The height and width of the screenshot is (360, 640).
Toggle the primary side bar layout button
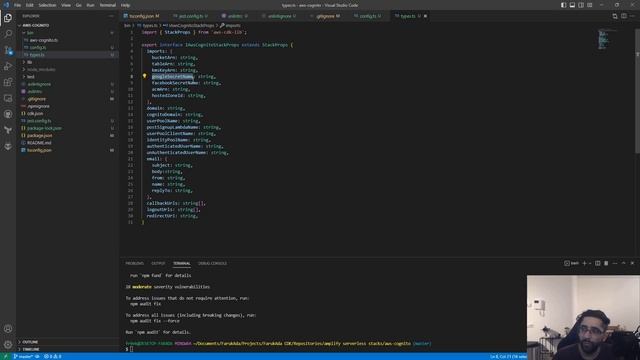(x=563, y=5)
